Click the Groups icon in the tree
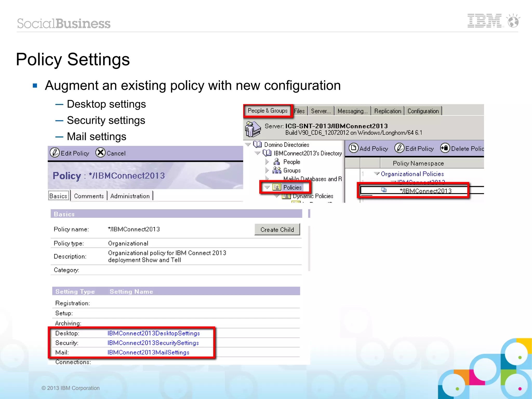 [277, 170]
